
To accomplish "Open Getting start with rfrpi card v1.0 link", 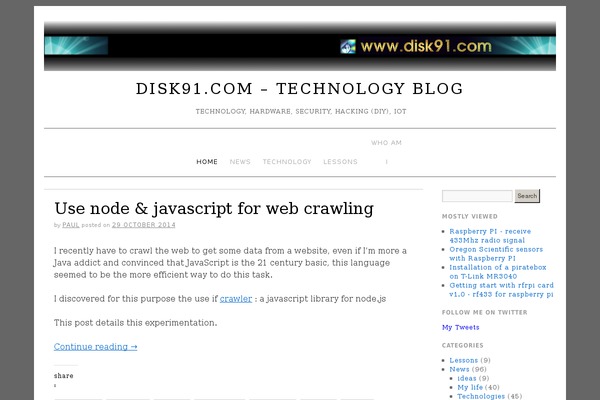I will [501, 290].
